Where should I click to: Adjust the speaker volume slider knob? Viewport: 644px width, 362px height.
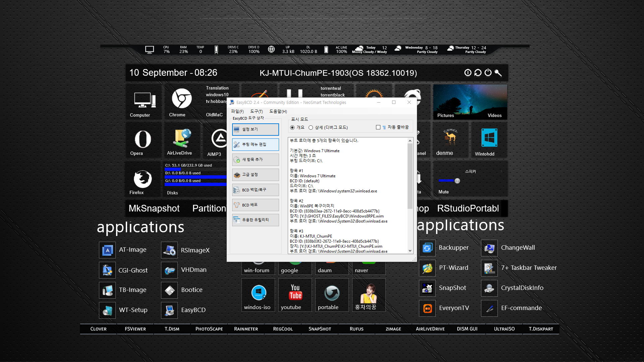[x=457, y=181]
